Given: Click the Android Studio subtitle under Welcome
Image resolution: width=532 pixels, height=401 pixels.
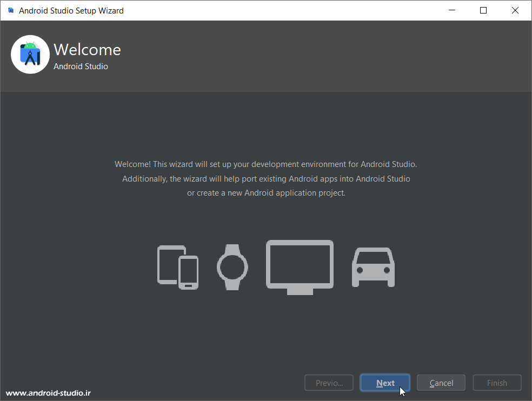Looking at the screenshot, I should (x=81, y=66).
